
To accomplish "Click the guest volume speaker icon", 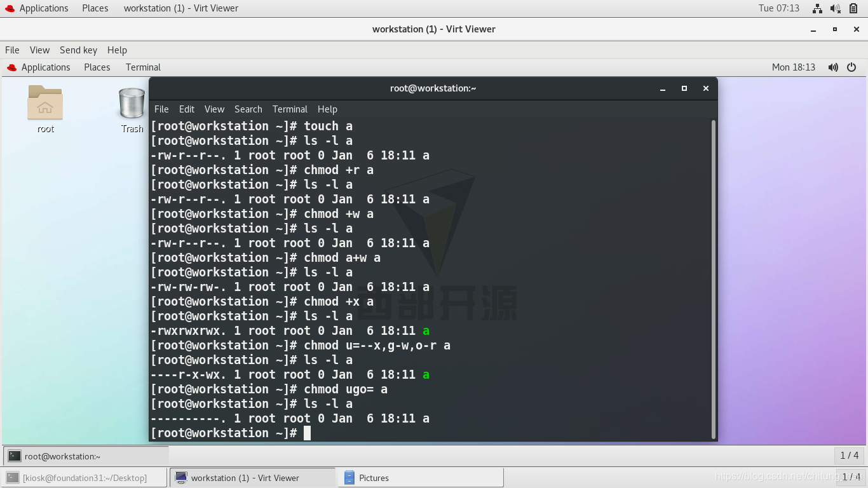I will click(833, 67).
